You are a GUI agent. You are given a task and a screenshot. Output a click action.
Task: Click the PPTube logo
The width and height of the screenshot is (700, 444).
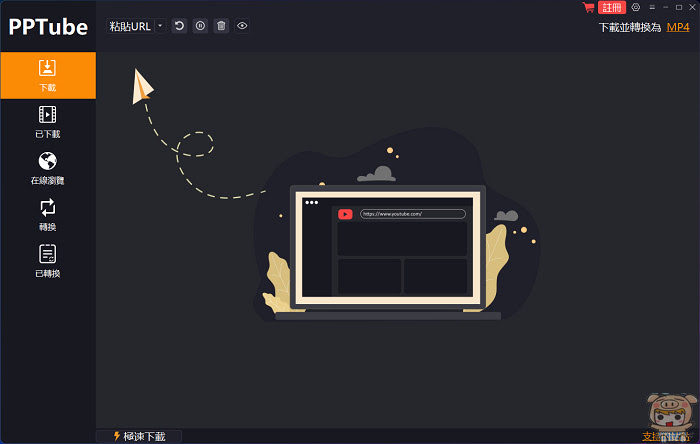click(48, 27)
